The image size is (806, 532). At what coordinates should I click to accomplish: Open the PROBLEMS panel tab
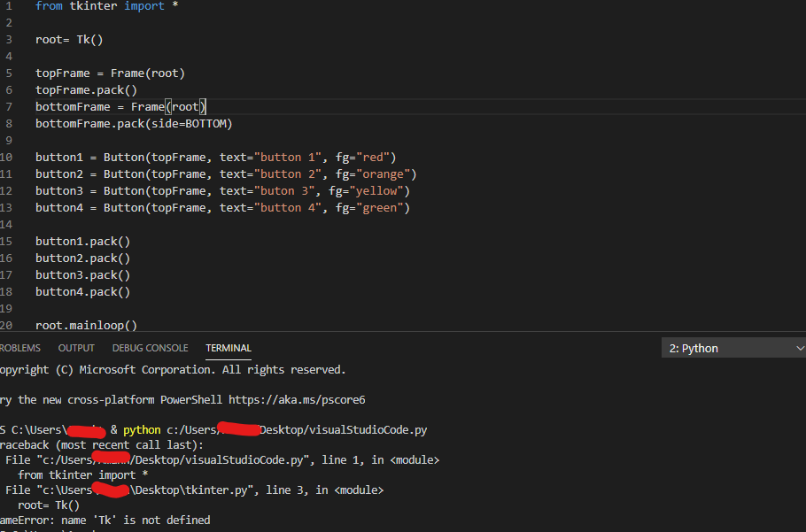(19, 348)
